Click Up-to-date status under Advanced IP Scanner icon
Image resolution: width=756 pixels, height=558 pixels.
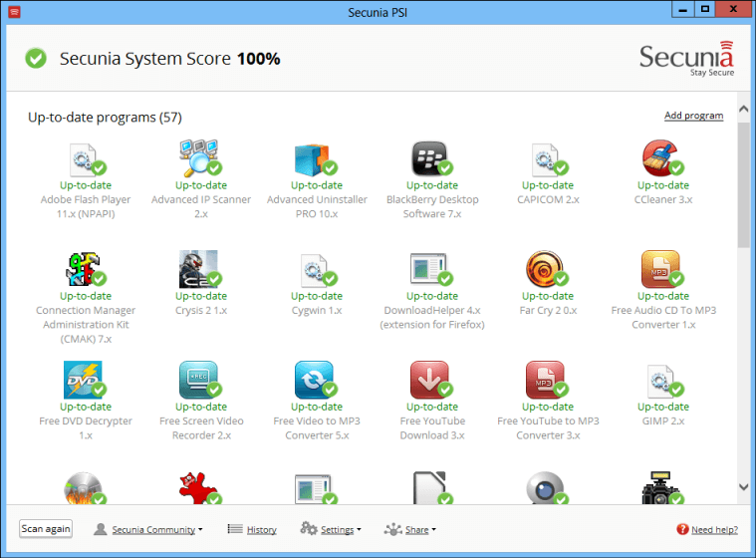200,185
